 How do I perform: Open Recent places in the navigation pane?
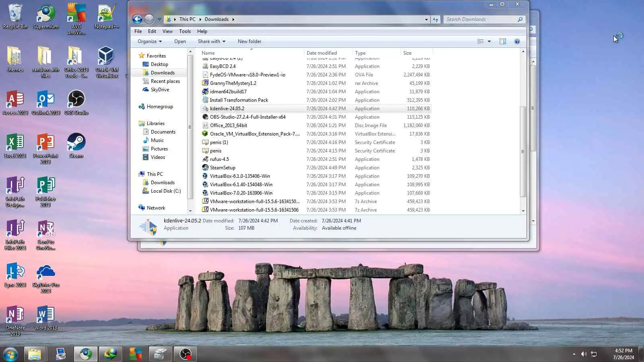(165, 81)
